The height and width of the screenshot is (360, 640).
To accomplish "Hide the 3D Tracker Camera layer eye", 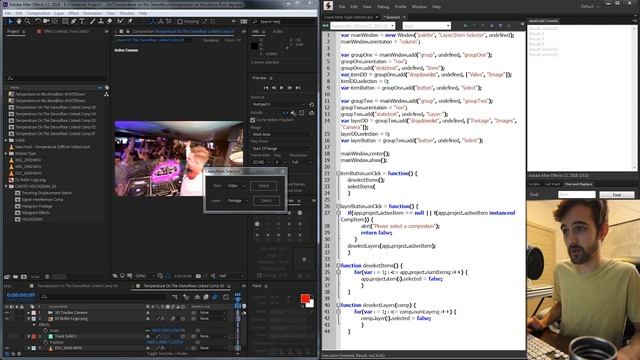I will (x=7, y=313).
